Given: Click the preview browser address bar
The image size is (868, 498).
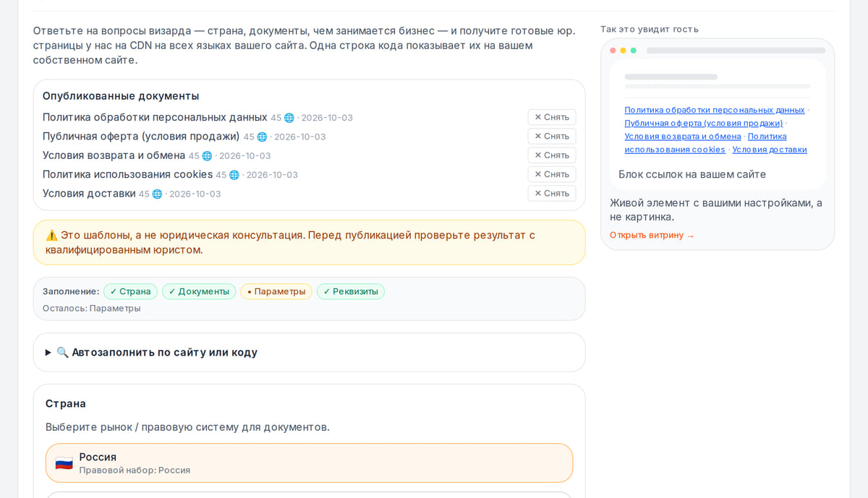Looking at the screenshot, I should (x=736, y=51).
